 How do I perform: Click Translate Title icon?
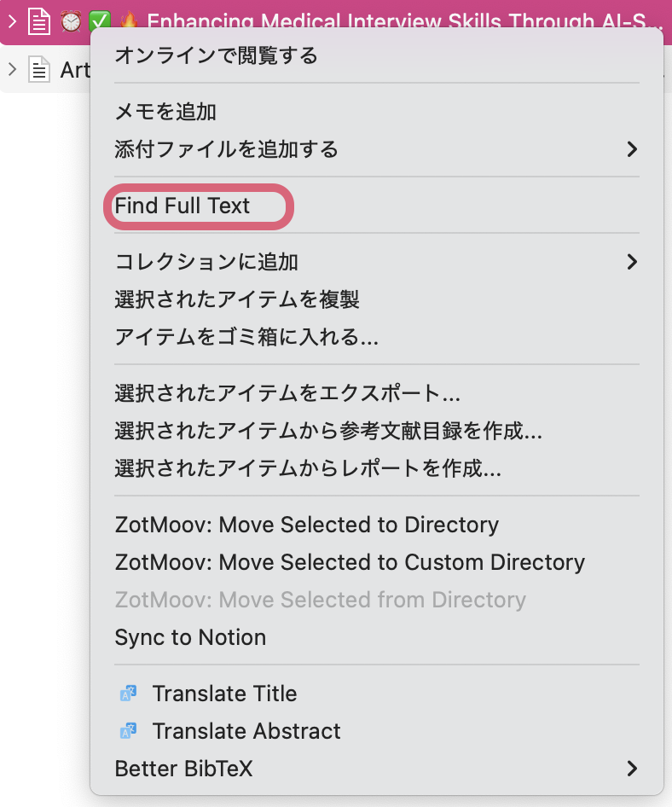128,694
